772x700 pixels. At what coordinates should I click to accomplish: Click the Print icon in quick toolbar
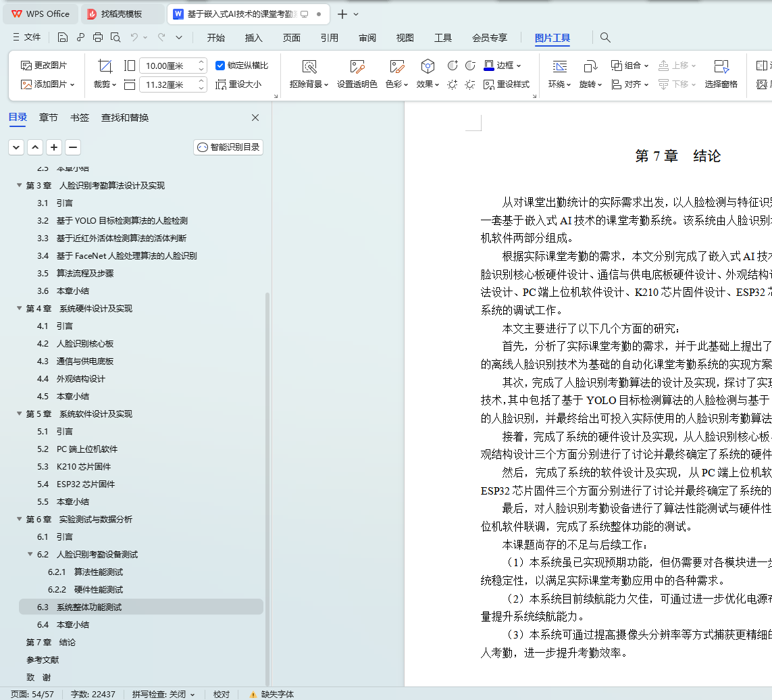(x=98, y=37)
